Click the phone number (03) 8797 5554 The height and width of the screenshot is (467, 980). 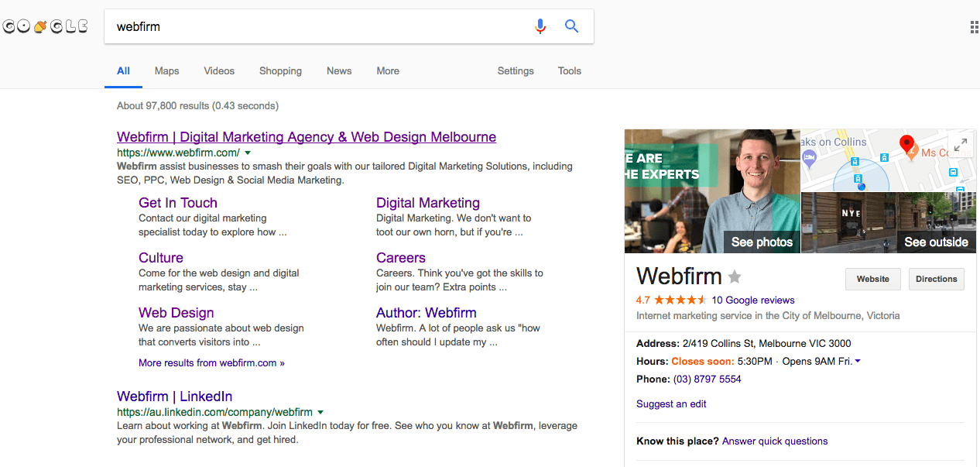[708, 379]
